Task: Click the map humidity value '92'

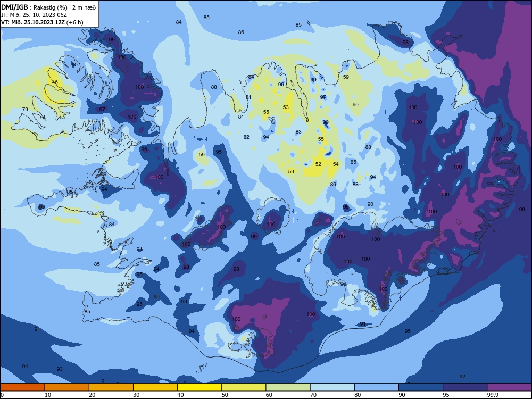Action: [x=462, y=376]
